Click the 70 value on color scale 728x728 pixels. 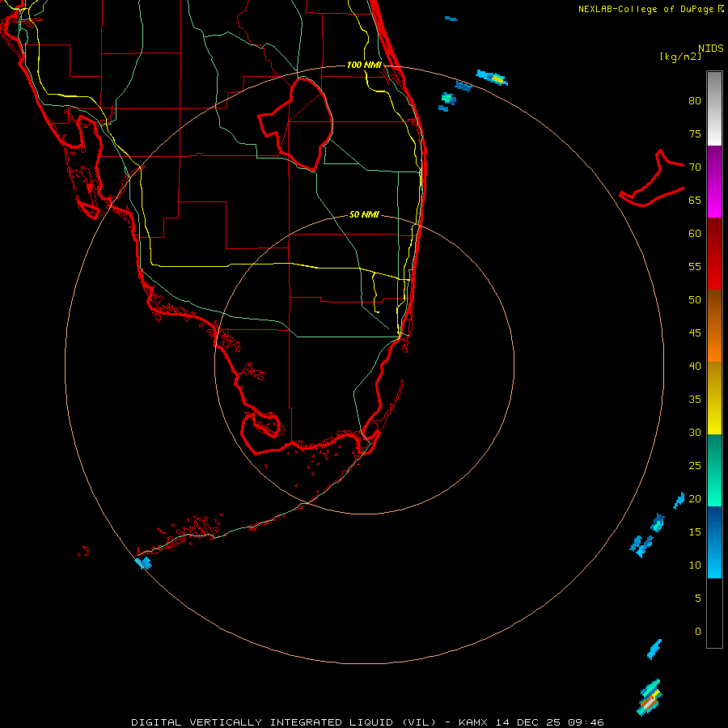695,167
